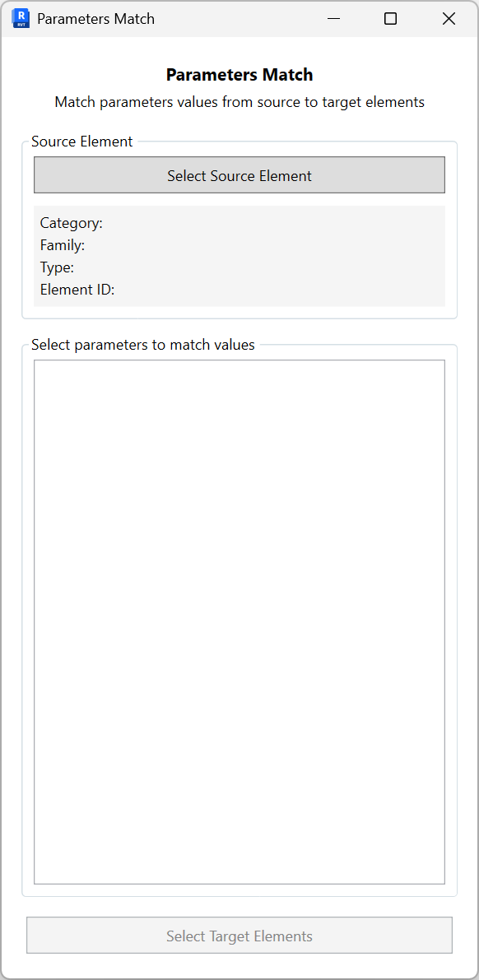Click the Select Source Element button

click(x=239, y=174)
